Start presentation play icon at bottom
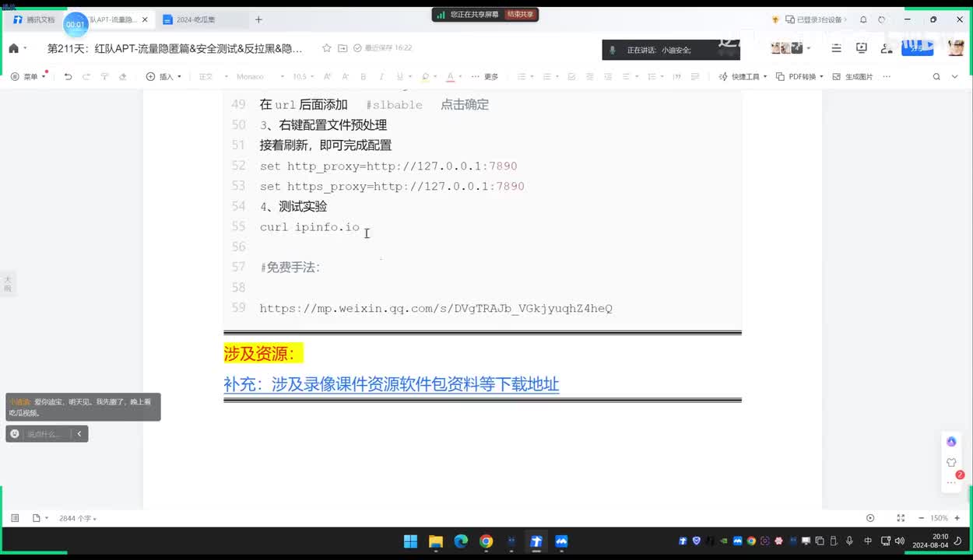The height and width of the screenshot is (560, 973). click(x=870, y=518)
